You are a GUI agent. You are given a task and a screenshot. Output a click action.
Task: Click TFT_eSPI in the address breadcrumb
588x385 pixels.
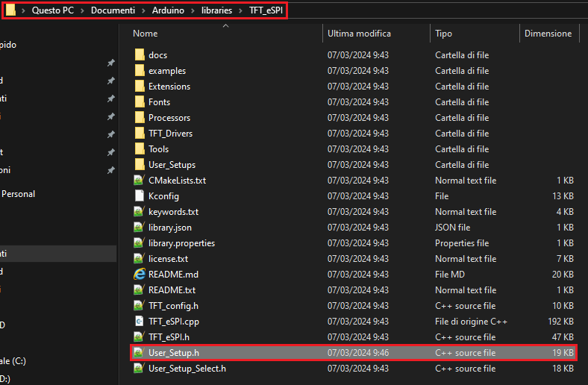coord(266,10)
